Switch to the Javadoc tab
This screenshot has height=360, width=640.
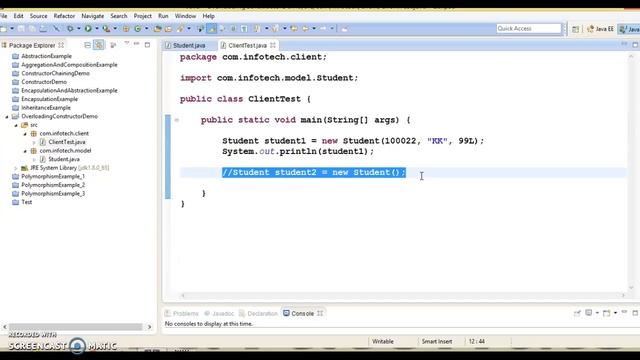pyautogui.click(x=219, y=313)
